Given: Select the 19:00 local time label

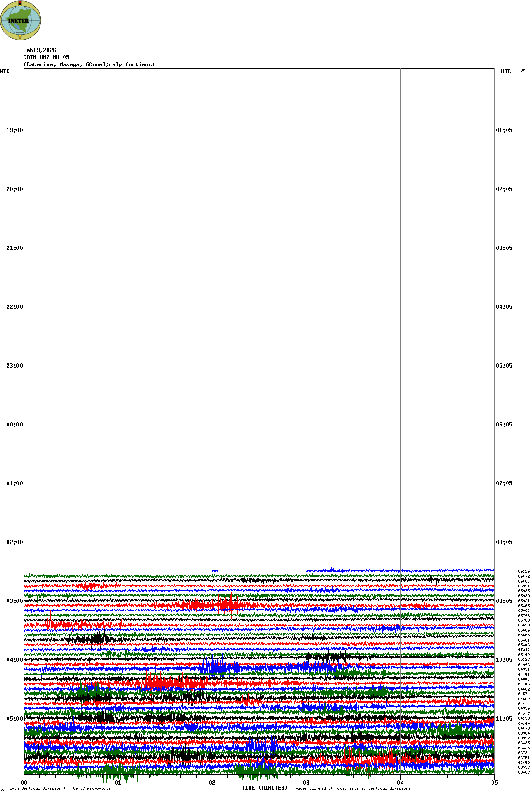Looking at the screenshot, I should pos(14,130).
